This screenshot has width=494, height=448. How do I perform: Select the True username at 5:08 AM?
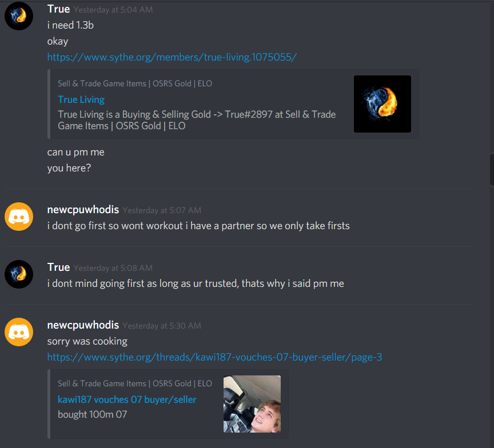[x=58, y=267]
